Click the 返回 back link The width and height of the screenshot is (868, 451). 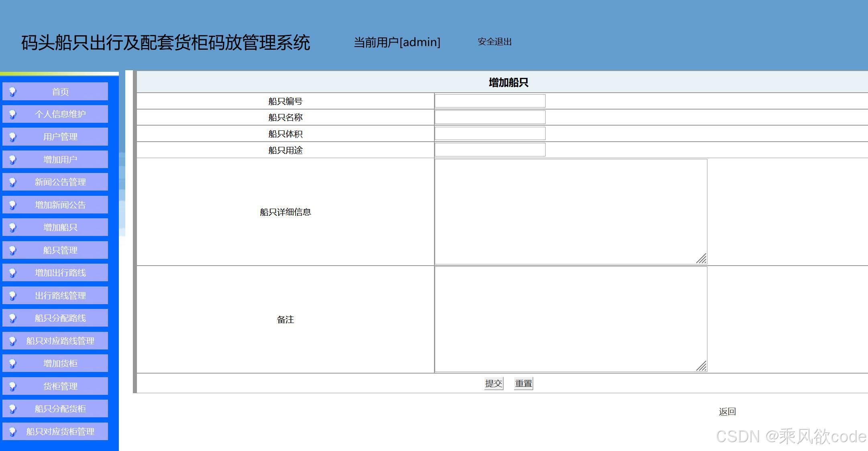pyautogui.click(x=727, y=412)
